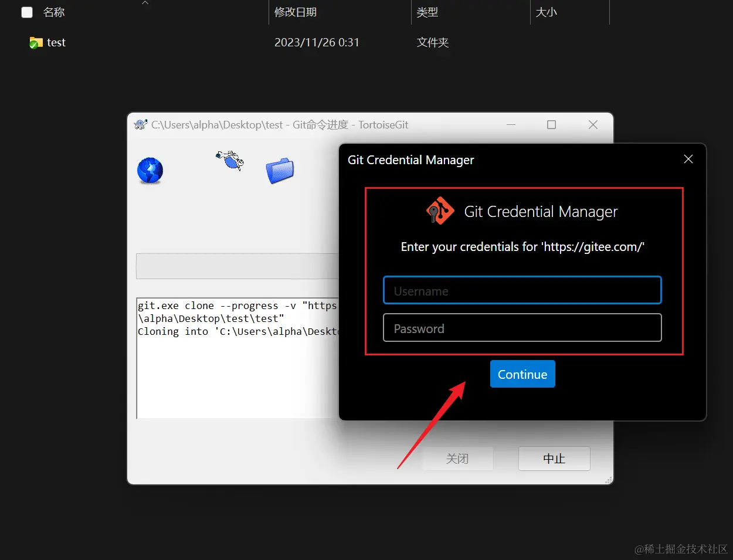Screen dimensions: 733x560
Task: Click the Username input field
Action: (x=522, y=290)
